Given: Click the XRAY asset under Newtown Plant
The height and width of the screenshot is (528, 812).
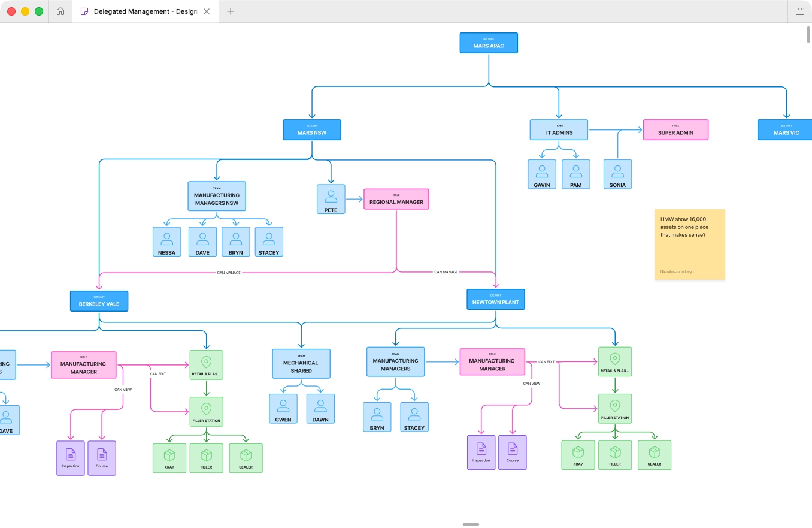Looking at the screenshot, I should point(578,455).
